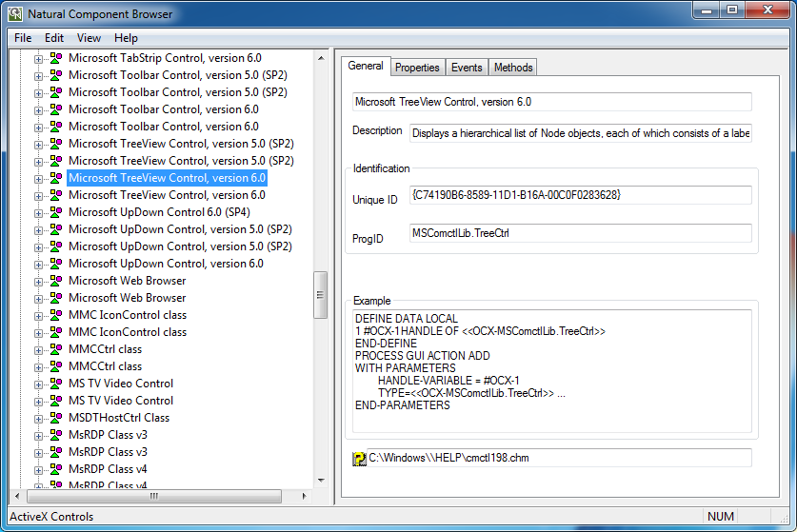Screen dimensions: 797x532
Task: Click the Microsoft UpDown Control 6.0 (SP4) icon
Action: pos(56,212)
